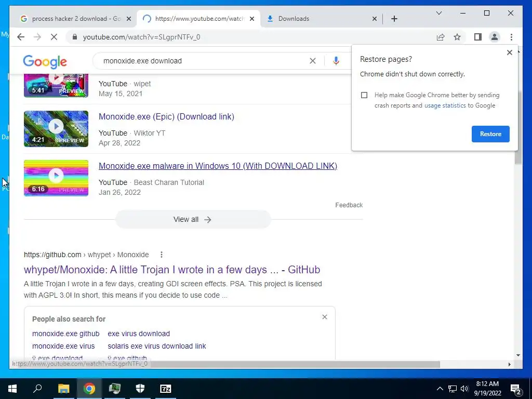Click the forward navigation arrow
The height and width of the screenshot is (399, 532).
click(37, 37)
